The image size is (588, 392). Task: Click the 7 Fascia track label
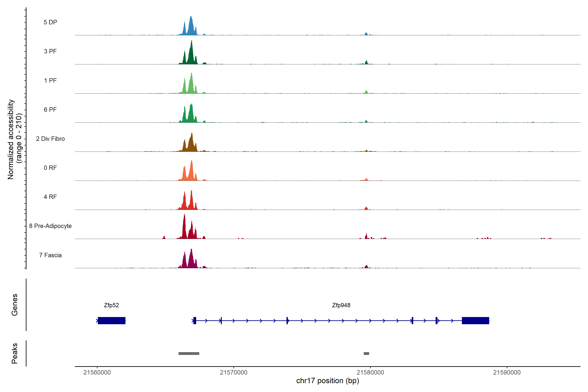click(x=50, y=255)
